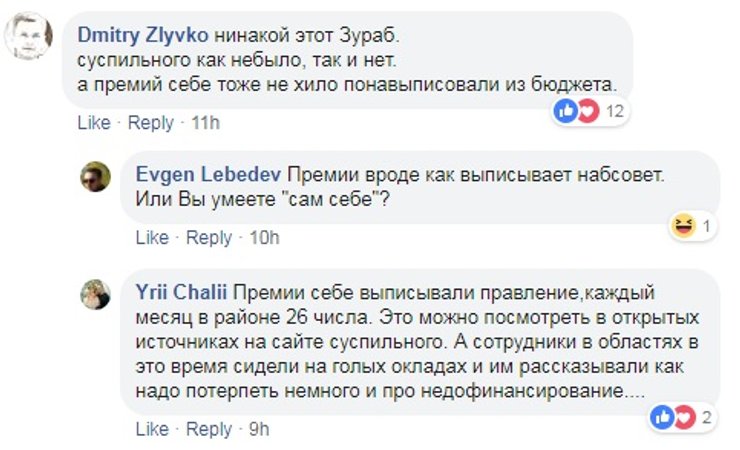Reply to Dmitry Zlyvko's comment
The width and height of the screenshot is (740, 450).
(x=151, y=123)
